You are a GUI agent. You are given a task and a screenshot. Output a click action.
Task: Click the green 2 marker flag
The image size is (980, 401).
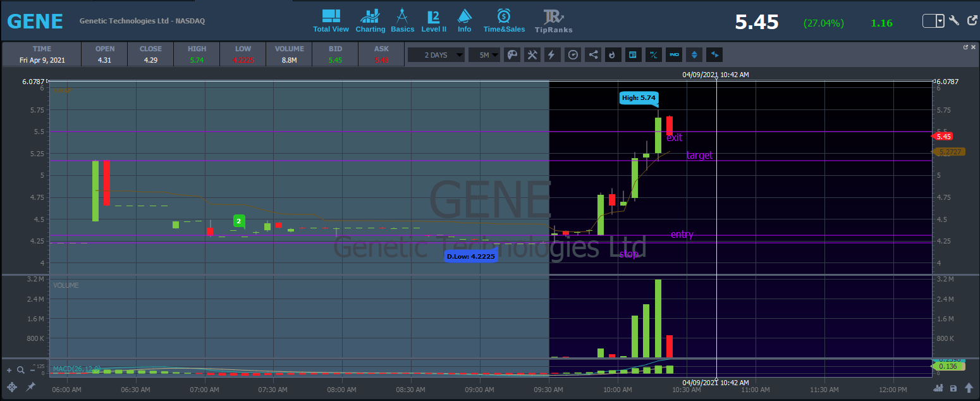[239, 221]
